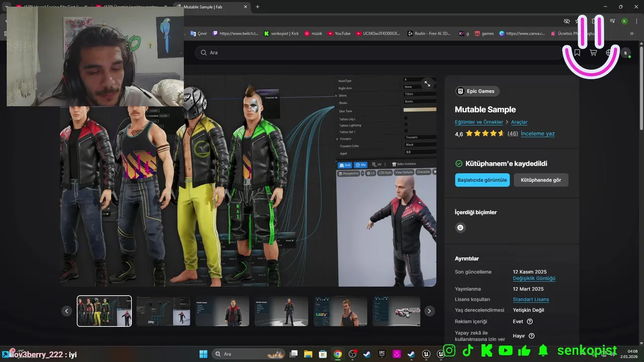Screen dimensions: 644x362
Task: Open Chrome media controls icon
Action: coord(612,21)
